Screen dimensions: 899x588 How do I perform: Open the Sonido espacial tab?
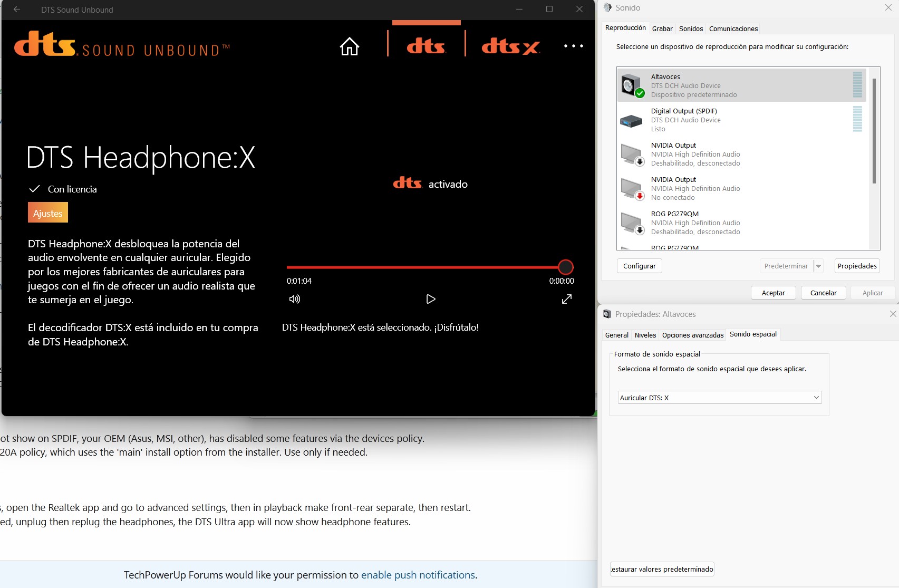(x=753, y=334)
